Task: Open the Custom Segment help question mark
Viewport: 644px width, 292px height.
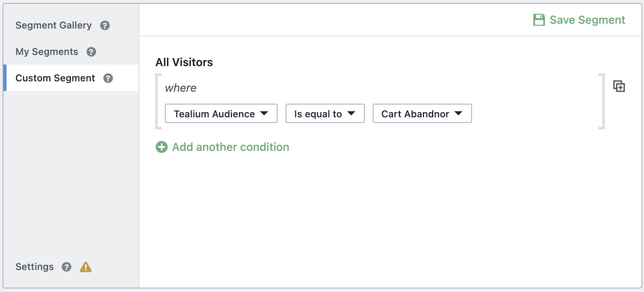Action: 108,78
